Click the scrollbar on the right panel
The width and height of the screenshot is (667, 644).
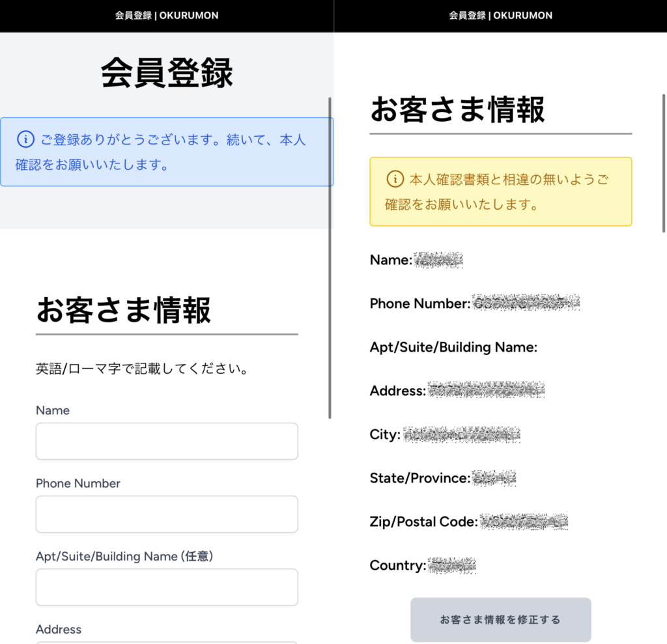click(x=664, y=163)
